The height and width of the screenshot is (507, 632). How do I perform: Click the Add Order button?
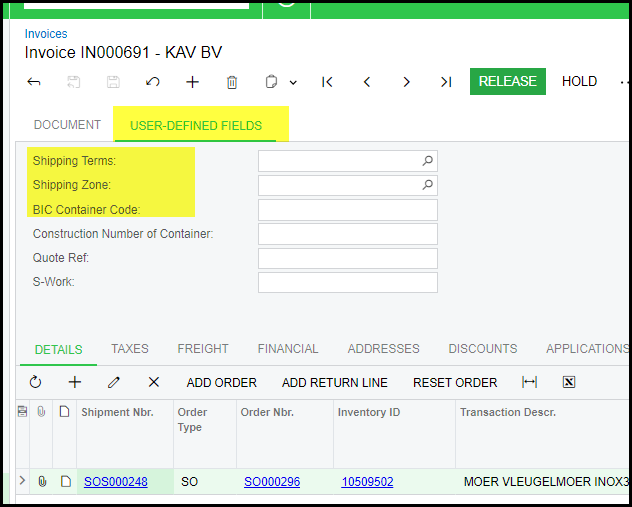(221, 383)
